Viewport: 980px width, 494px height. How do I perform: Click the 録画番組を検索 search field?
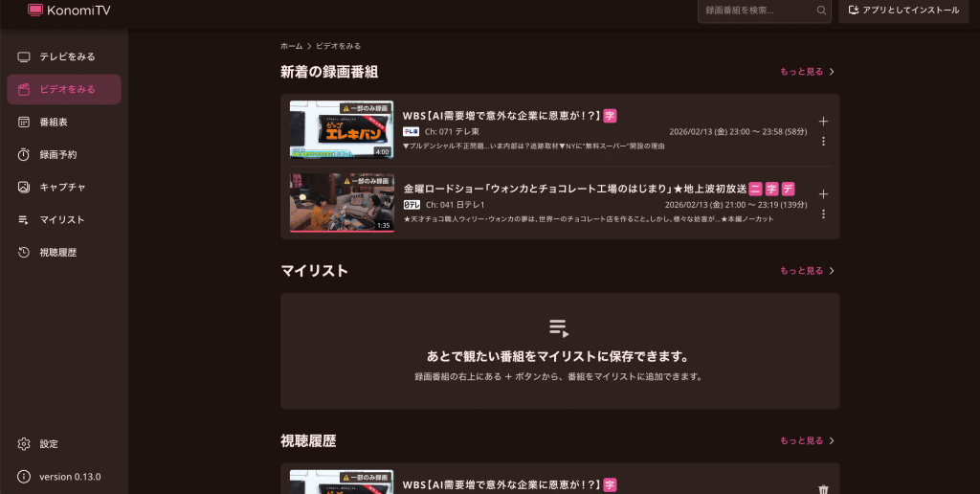[756, 11]
